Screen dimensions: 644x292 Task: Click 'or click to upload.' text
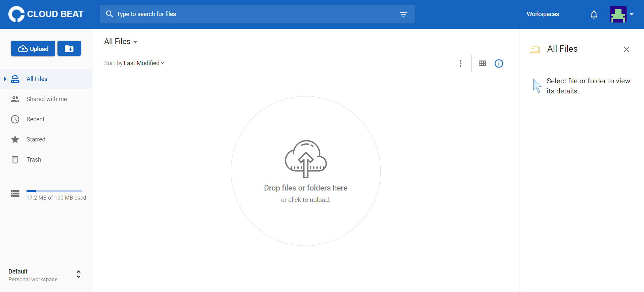pos(306,200)
